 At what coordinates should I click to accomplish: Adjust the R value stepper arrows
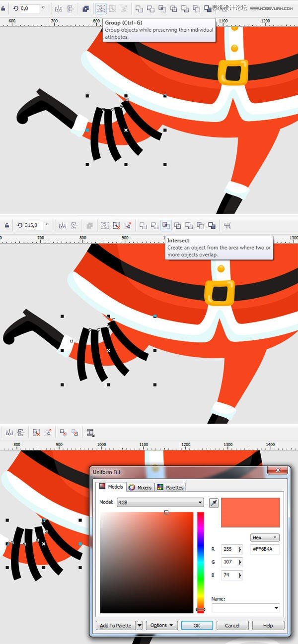[240, 549]
